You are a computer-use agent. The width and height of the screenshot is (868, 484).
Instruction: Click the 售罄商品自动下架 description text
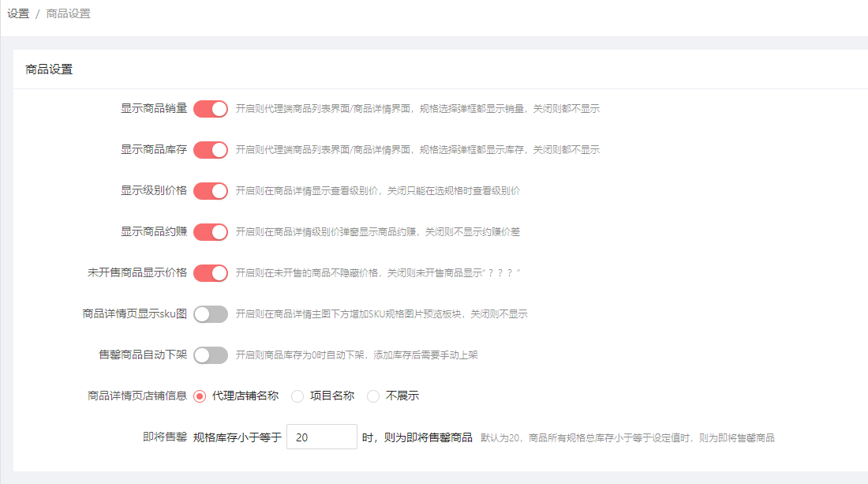357,355
